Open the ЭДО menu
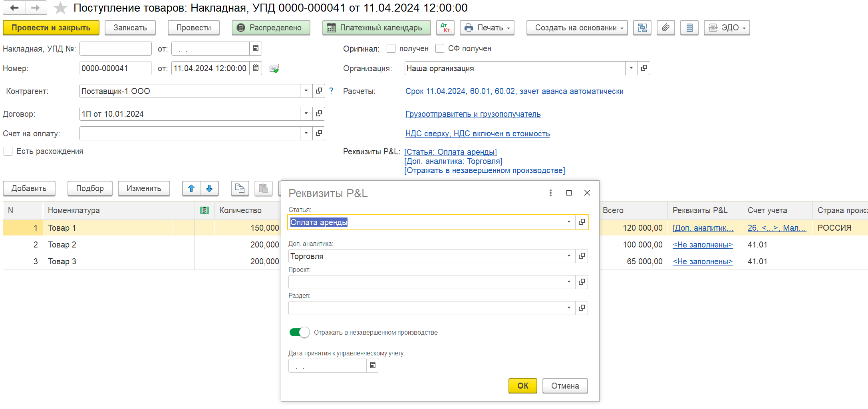 tap(727, 28)
